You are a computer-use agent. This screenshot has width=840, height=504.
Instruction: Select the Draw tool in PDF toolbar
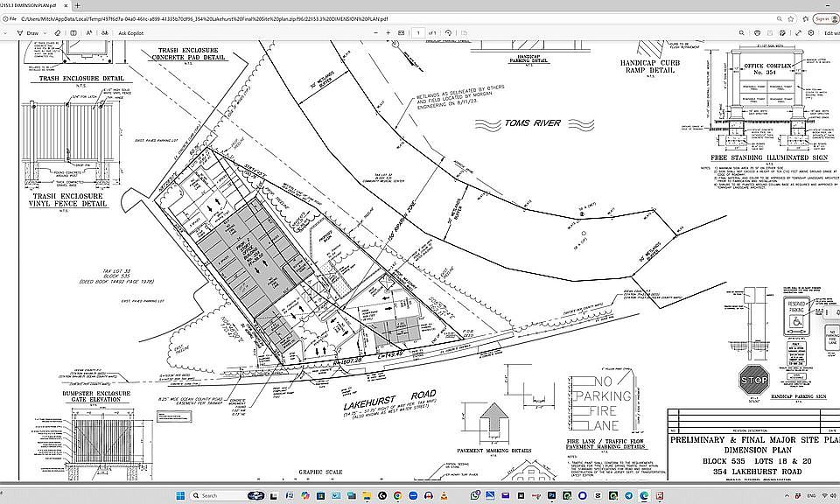[28, 32]
